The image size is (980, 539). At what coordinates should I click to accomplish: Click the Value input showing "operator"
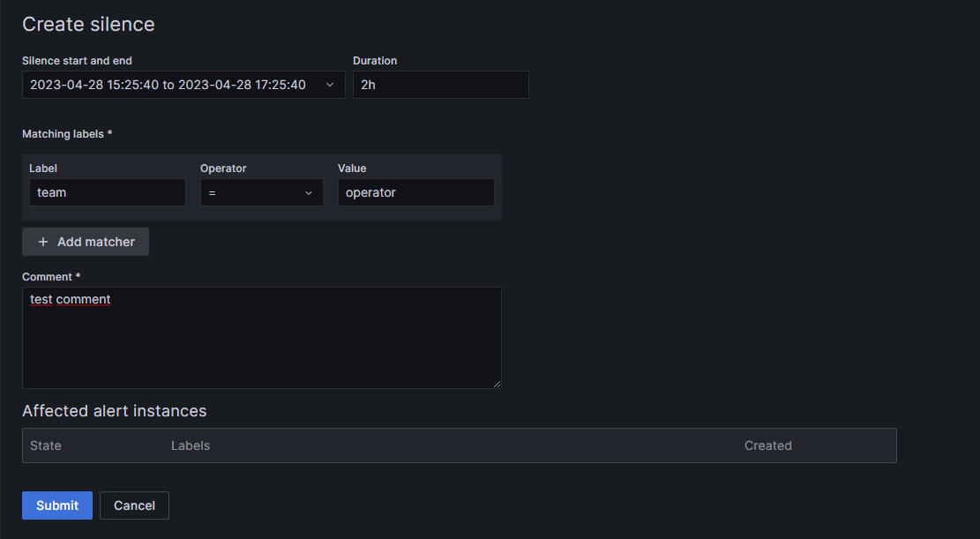pyautogui.click(x=415, y=192)
